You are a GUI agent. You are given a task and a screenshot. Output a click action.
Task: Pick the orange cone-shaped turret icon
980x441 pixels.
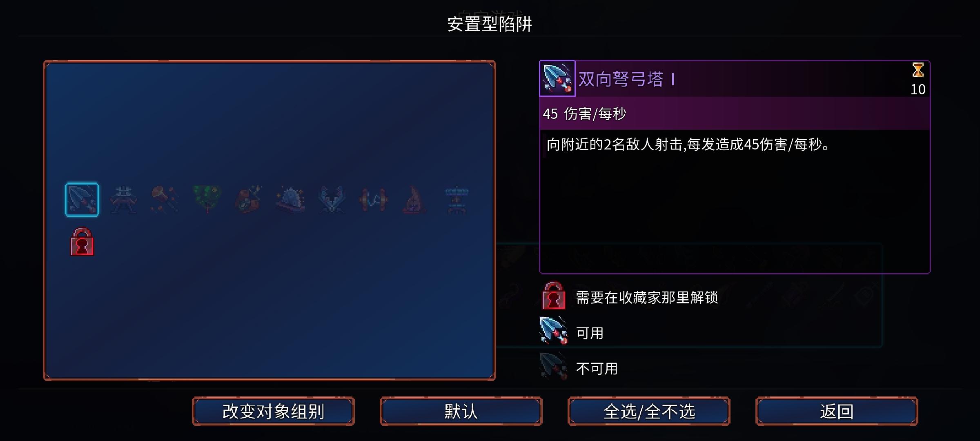click(415, 199)
